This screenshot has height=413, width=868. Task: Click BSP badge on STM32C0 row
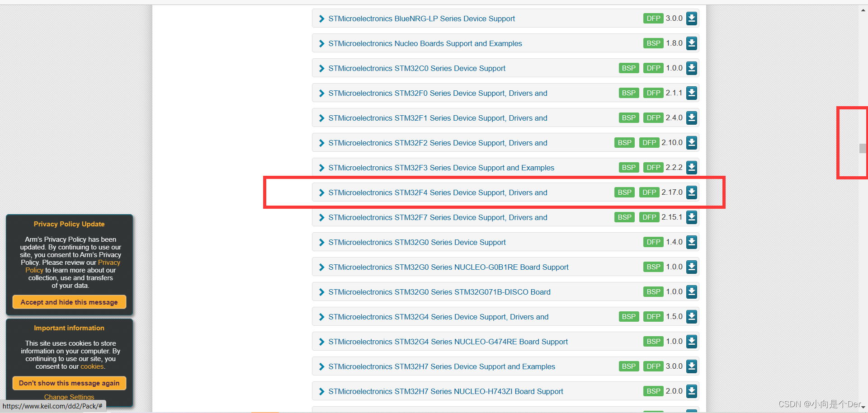[x=628, y=68]
